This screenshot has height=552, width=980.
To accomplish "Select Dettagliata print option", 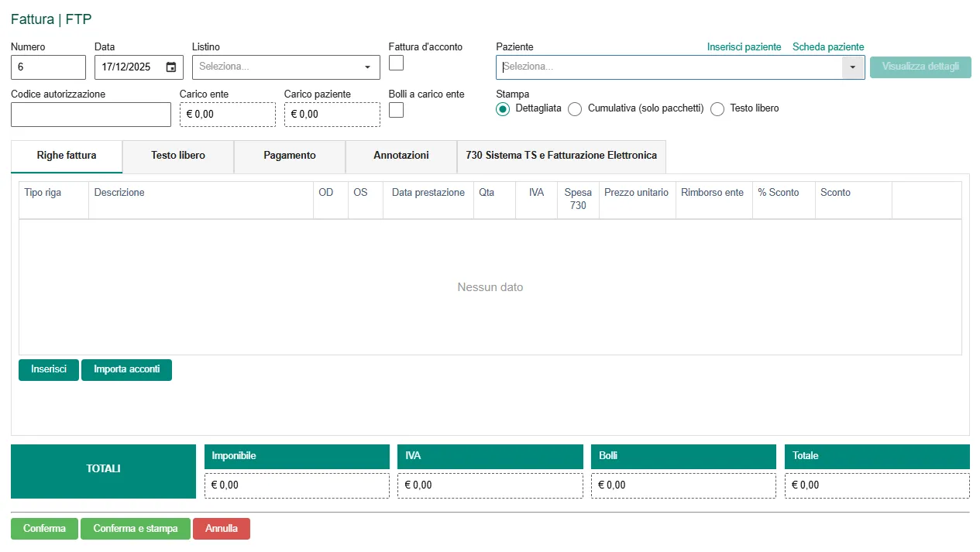I will 504,109.
